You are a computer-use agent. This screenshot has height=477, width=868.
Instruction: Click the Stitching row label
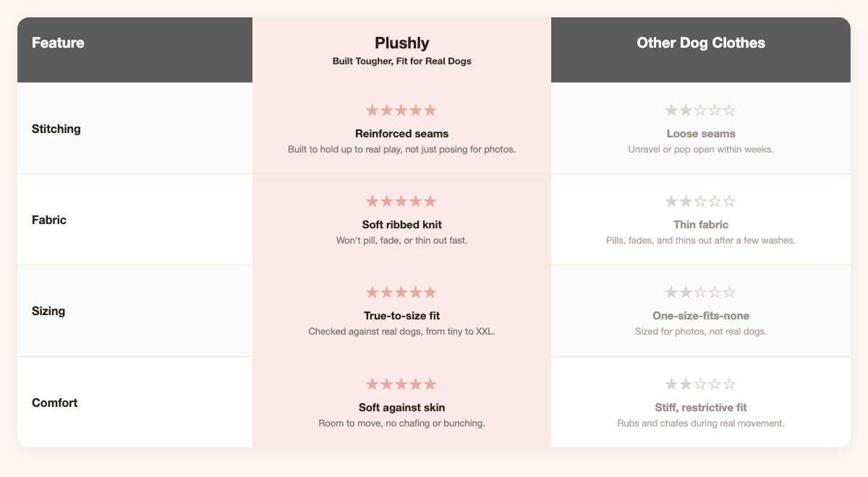click(x=56, y=129)
